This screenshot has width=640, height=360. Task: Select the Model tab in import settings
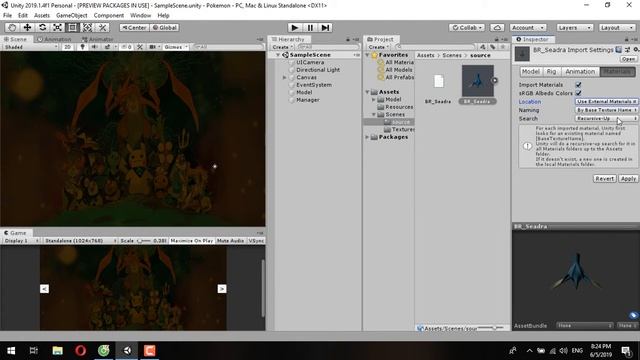tap(531, 71)
